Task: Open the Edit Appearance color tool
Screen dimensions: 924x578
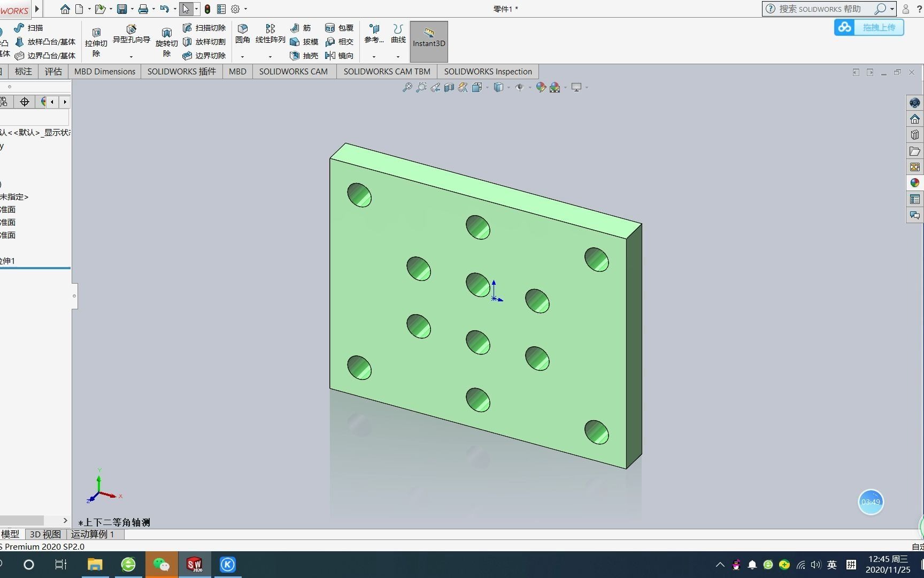Action: point(541,87)
